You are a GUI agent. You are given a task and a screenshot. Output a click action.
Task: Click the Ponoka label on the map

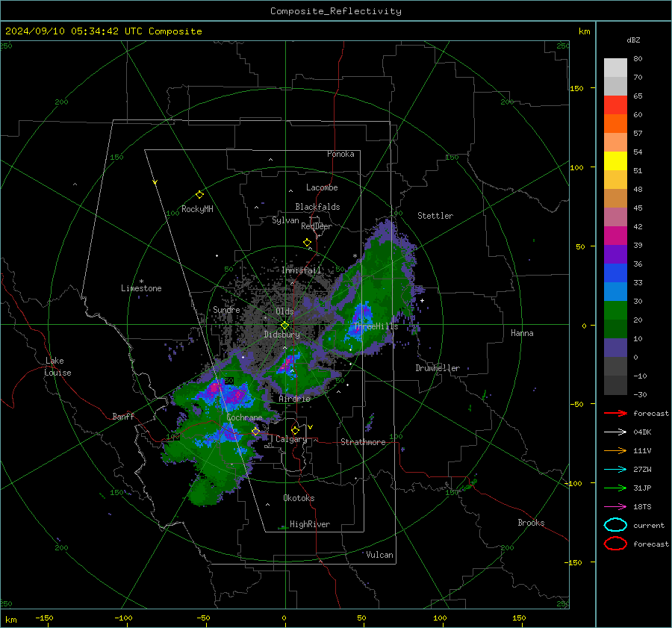click(340, 154)
